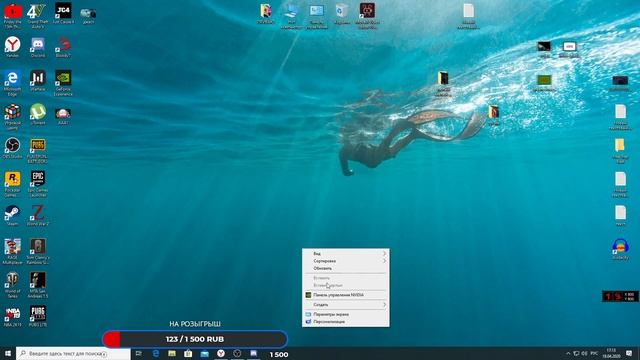Launch Discord from the desktop
The width and height of the screenshot is (640, 360).
point(38,47)
